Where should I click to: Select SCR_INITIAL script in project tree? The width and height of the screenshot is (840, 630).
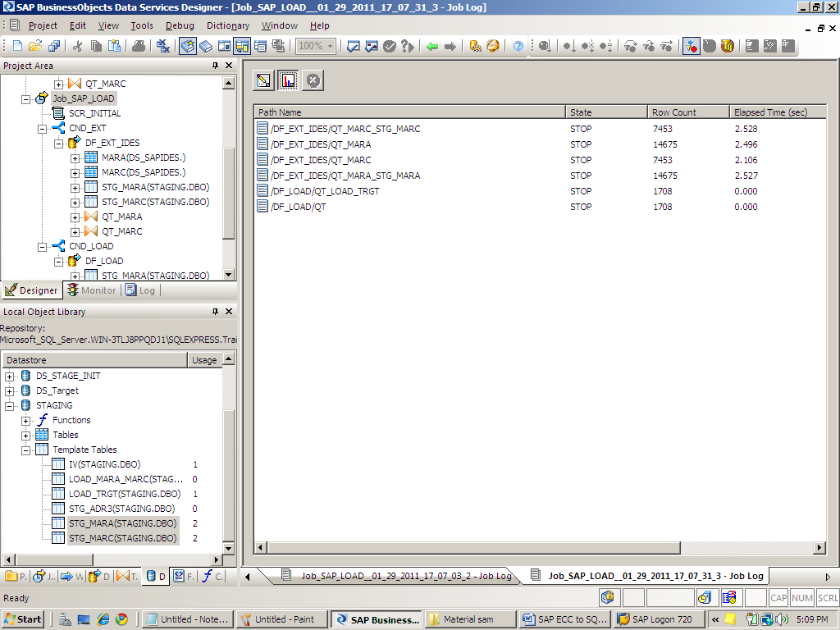coord(95,113)
